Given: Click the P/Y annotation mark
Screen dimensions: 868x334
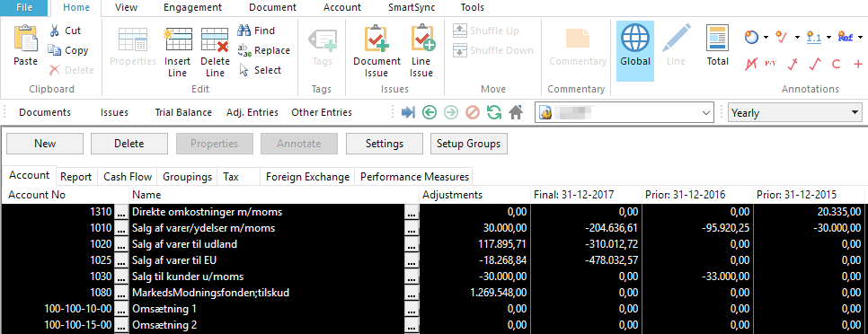Looking at the screenshot, I should 770,64.
